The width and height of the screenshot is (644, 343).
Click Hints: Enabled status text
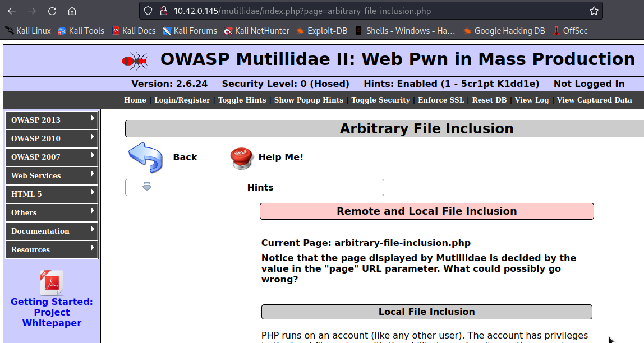click(x=452, y=84)
